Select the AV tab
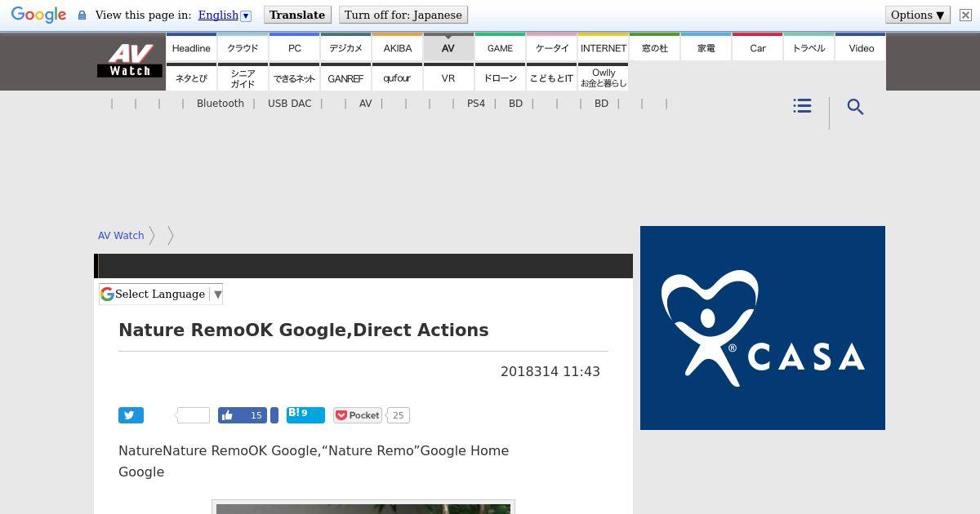The width and height of the screenshot is (980, 514). coord(448,48)
